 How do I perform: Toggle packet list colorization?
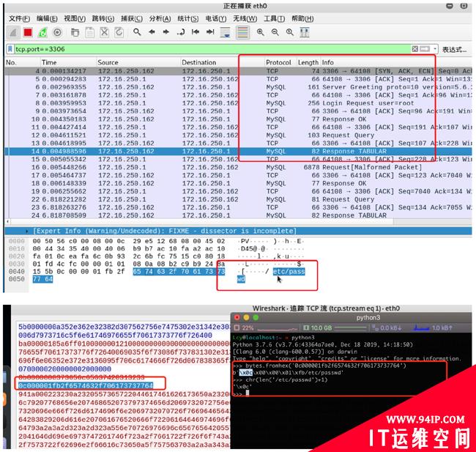(x=242, y=32)
